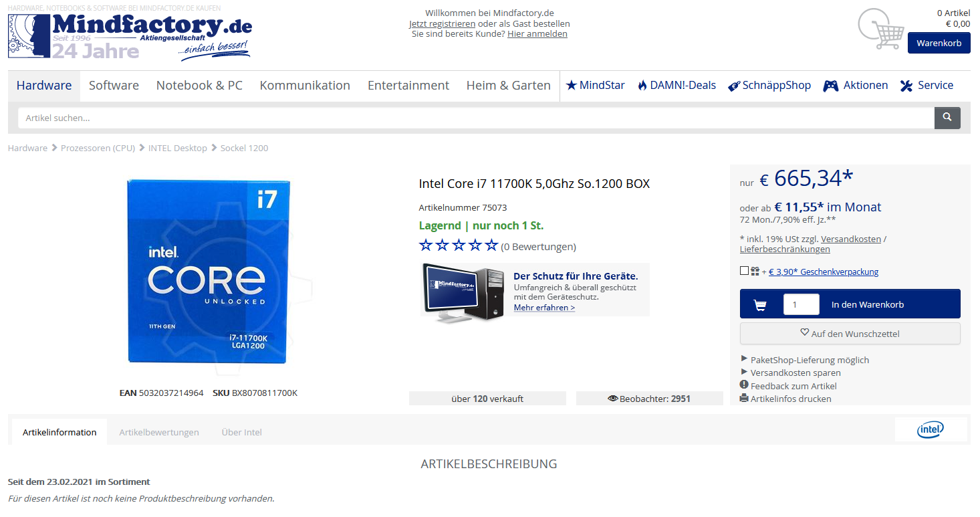The width and height of the screenshot is (980, 517).
Task: Click the MindStar star icon
Action: [571, 85]
